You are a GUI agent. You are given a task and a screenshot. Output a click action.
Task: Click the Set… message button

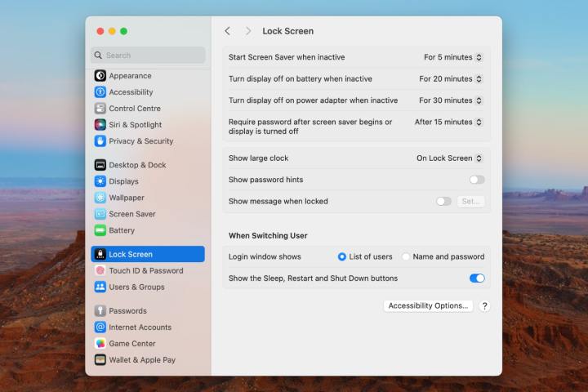(471, 202)
